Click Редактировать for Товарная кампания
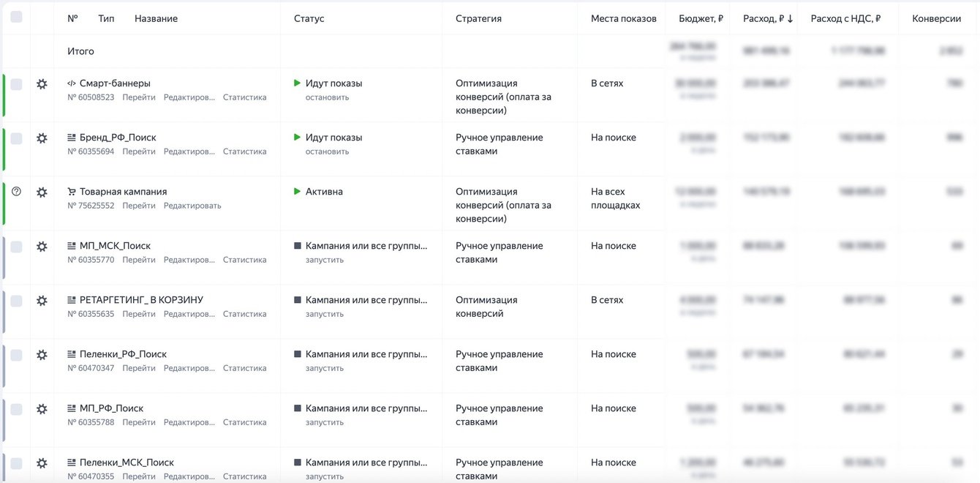This screenshot has height=483, width=980. click(192, 206)
